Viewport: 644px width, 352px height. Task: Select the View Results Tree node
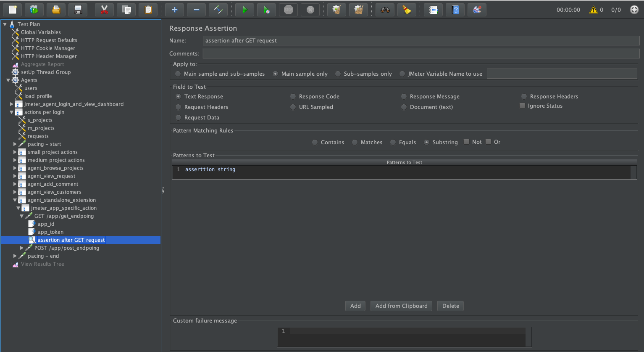pos(42,264)
